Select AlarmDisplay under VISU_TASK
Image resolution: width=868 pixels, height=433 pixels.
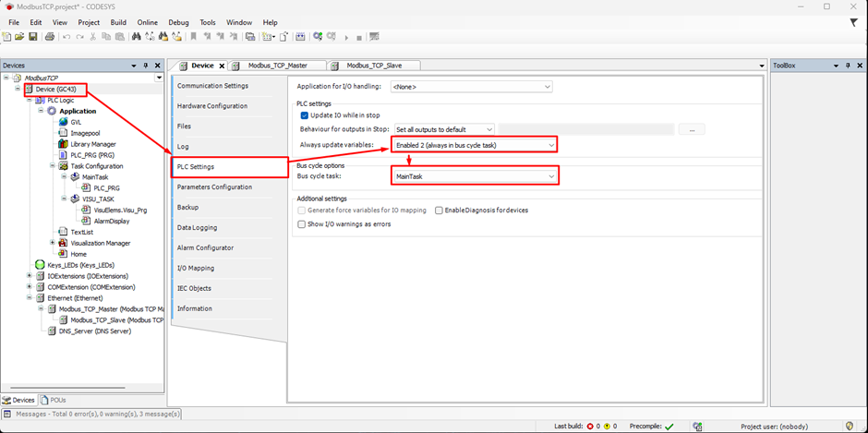tap(111, 221)
